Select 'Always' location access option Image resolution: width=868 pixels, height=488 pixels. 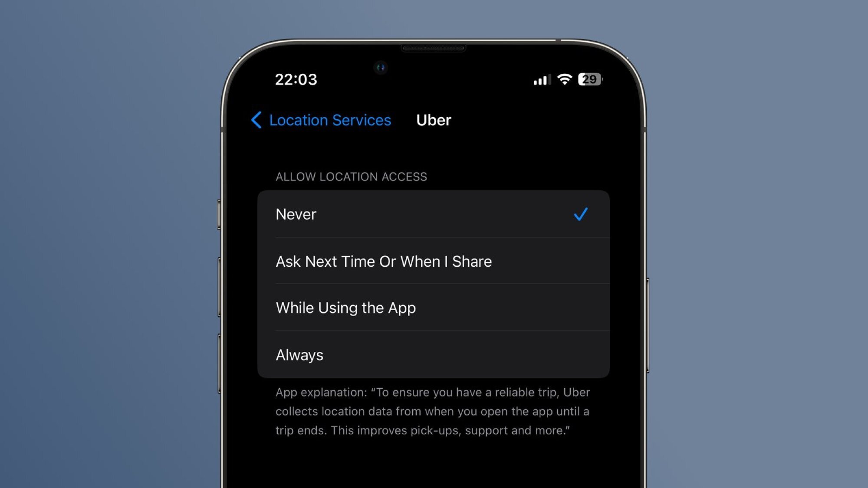point(434,354)
